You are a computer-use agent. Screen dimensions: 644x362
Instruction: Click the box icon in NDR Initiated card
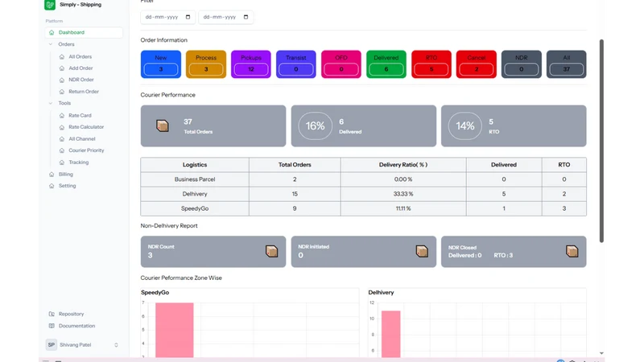[x=422, y=251]
